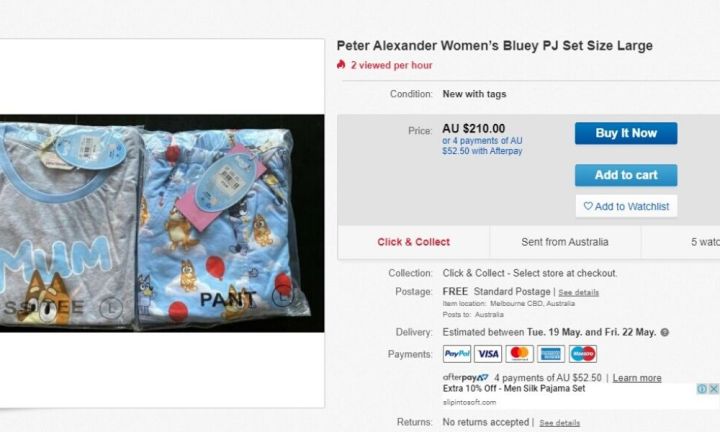Click the PayPal payment icon
Screen dimensions: 720x432
pyautogui.click(x=457, y=354)
